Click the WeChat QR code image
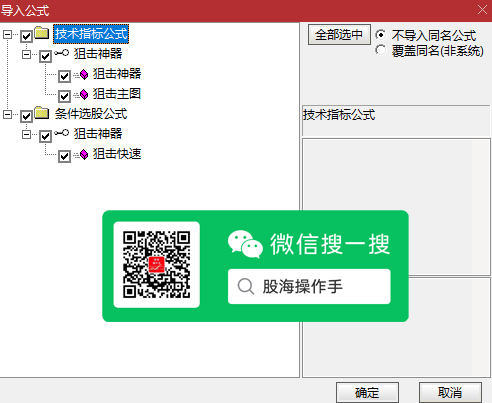The image size is (492, 403). (x=157, y=265)
